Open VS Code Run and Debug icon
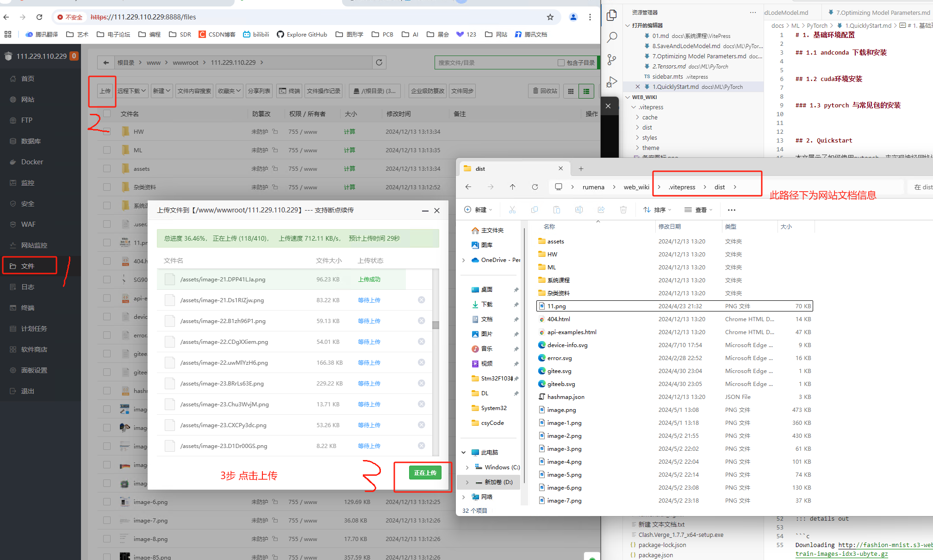The width and height of the screenshot is (933, 560). click(612, 82)
